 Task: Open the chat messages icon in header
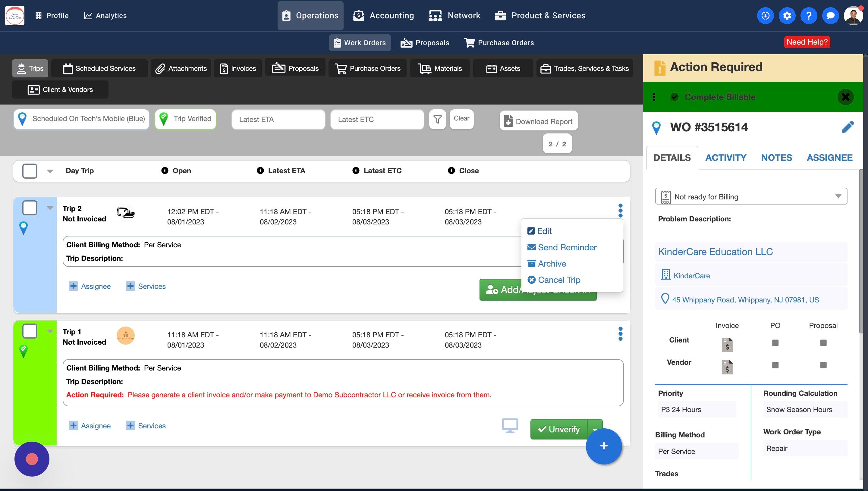(x=830, y=15)
